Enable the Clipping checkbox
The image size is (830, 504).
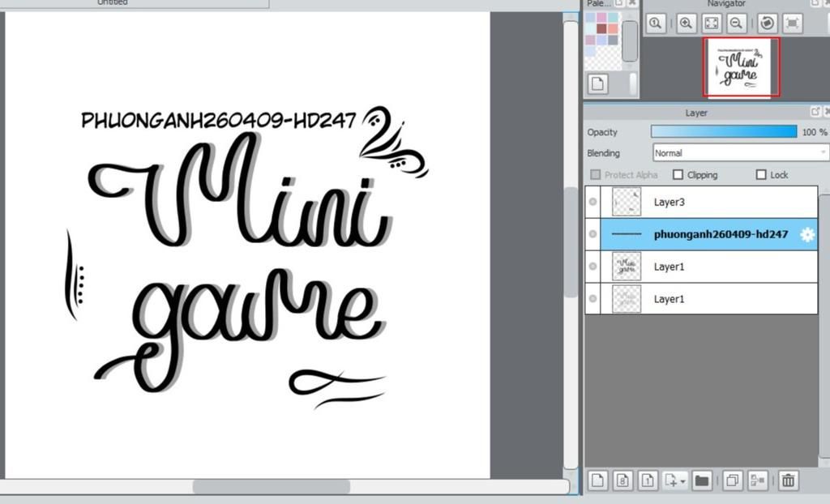678,175
